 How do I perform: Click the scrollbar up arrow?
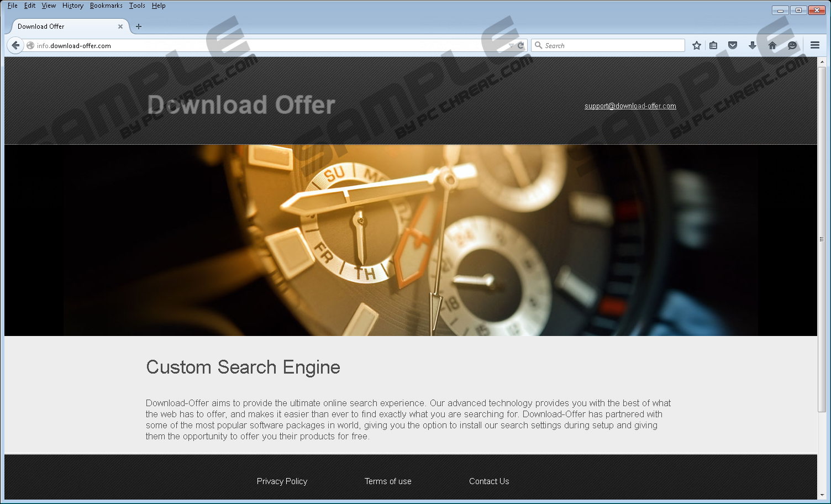click(822, 61)
